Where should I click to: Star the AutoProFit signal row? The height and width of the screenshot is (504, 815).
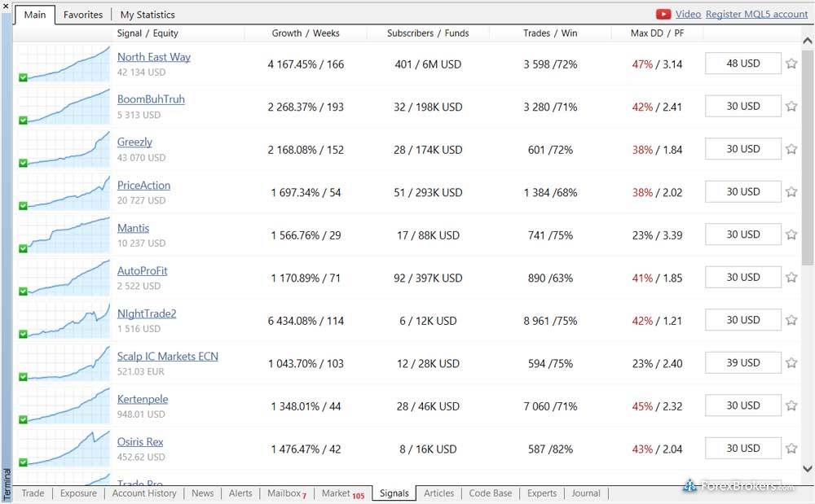[x=791, y=278]
